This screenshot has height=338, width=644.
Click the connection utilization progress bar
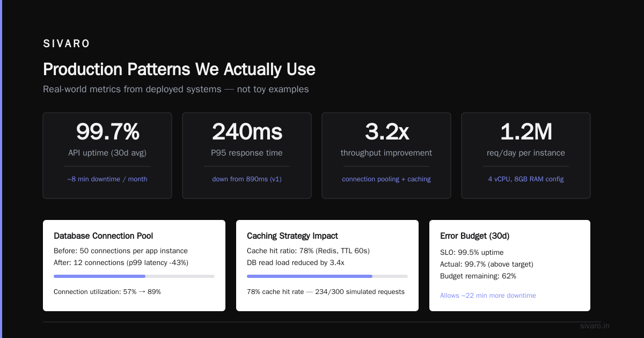pyautogui.click(x=134, y=276)
